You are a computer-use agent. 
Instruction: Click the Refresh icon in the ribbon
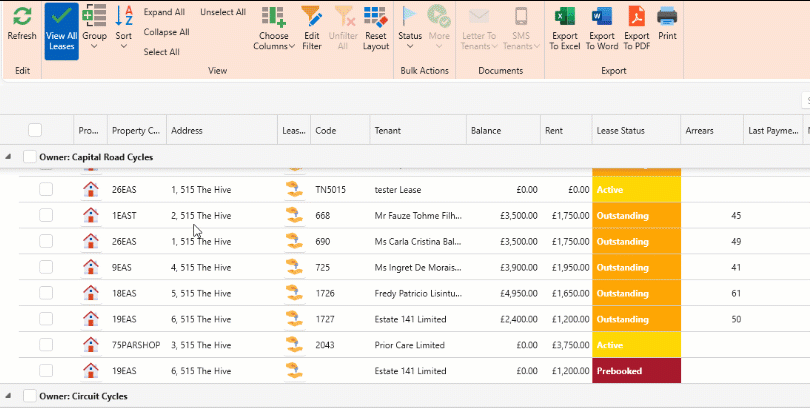[x=21, y=17]
